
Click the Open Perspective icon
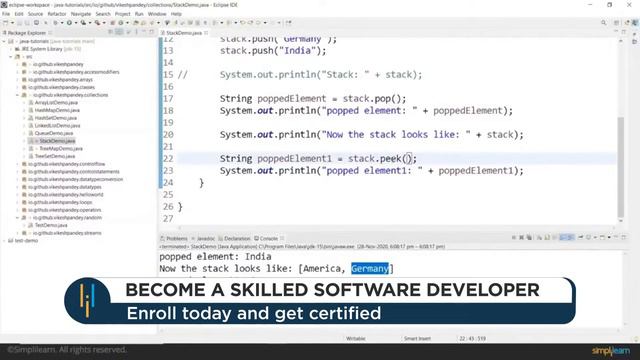(617, 23)
